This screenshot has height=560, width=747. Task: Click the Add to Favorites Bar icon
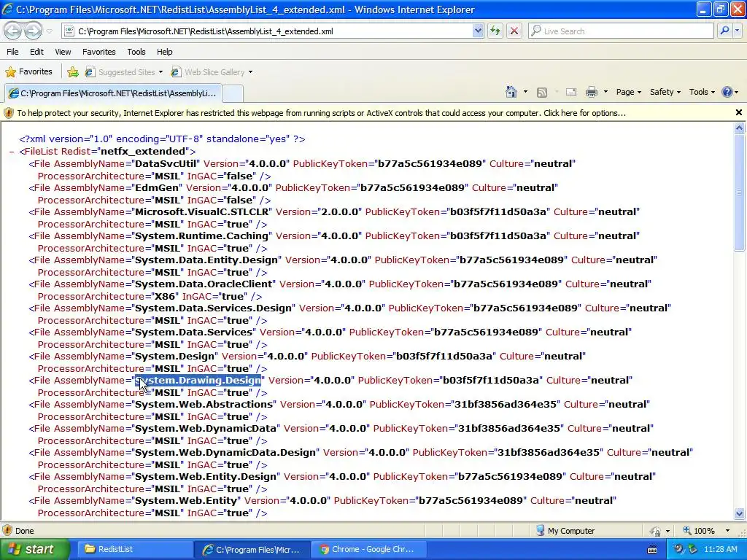[73, 72]
